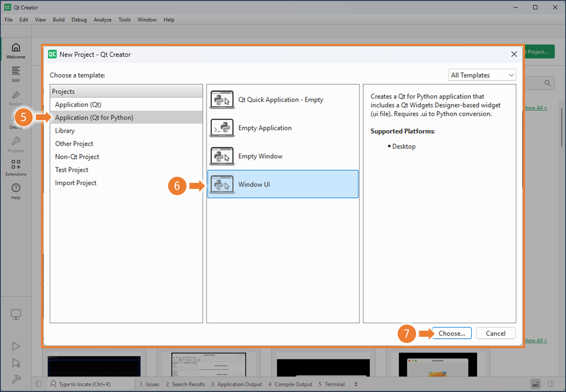
Task: Open the Compile Output pane
Action: (290, 384)
